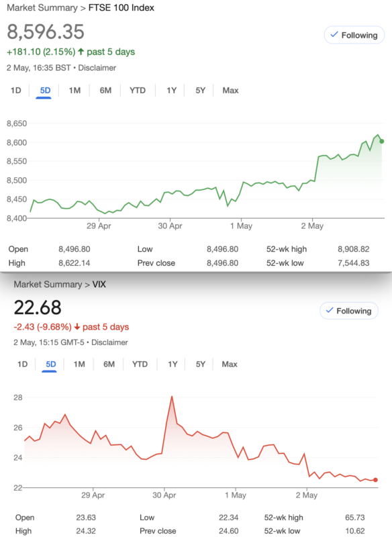Click FTSE change +181.10 (2.15%) text
392x537 pixels.
pos(41,52)
